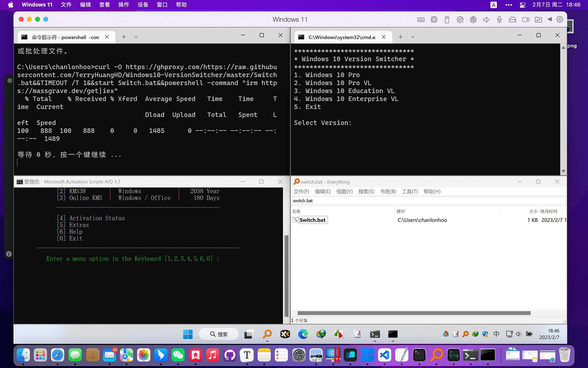The image size is (588, 368).
Task: Switch the 中 input method tray indicator
Action: (x=496, y=334)
